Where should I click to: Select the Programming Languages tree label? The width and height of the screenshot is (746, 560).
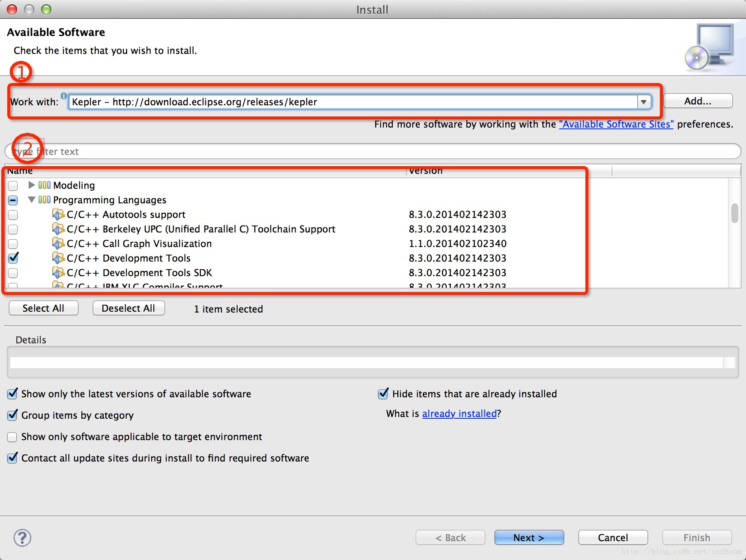click(x=110, y=200)
